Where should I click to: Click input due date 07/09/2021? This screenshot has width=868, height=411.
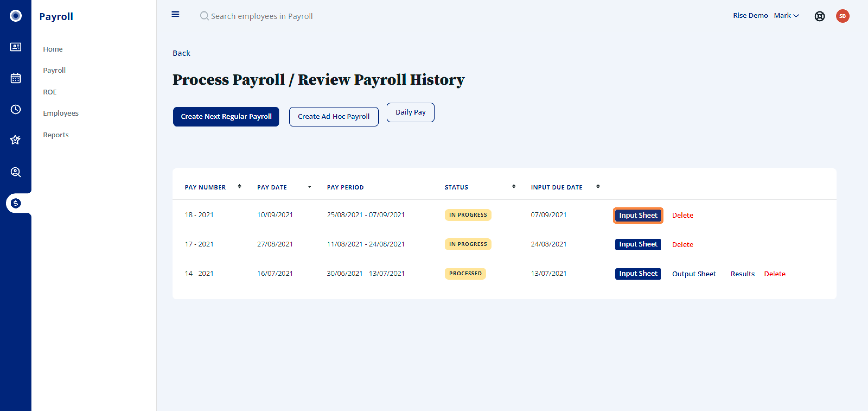pos(548,215)
